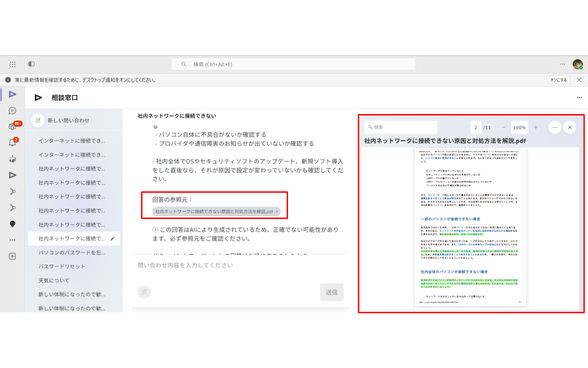Click the PDF page number field
Viewport: 588px width, 368px height.
pos(476,127)
